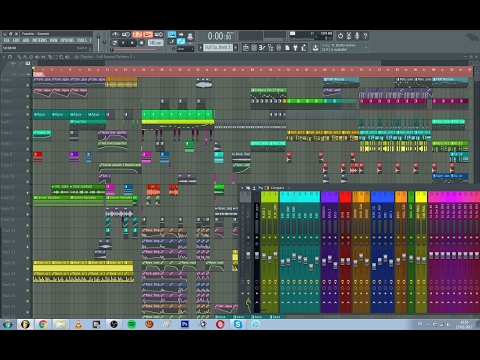Image resolution: width=480 pixels, height=360 pixels.
Task: Toggle pattern/song mode button
Action: pyautogui.click(x=115, y=43)
